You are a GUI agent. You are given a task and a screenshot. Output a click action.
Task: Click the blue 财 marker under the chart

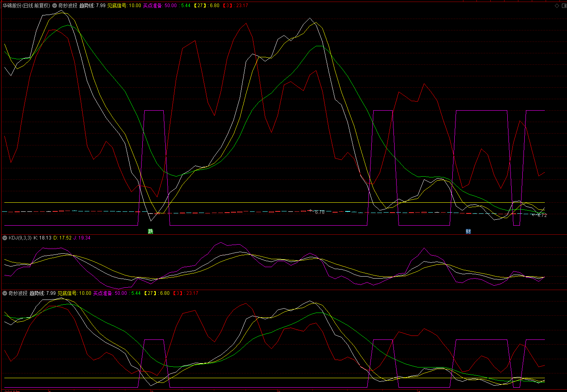pyautogui.click(x=468, y=231)
